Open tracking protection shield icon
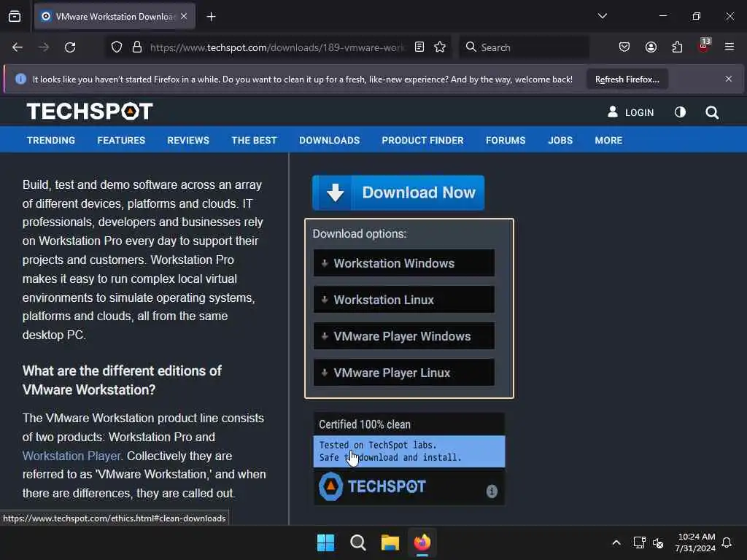The image size is (747, 560). (x=117, y=47)
